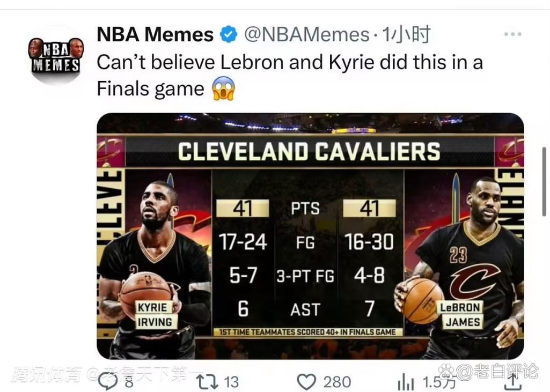Retweet using the retweet arrows icon
The image size is (550, 392).
click(x=208, y=382)
